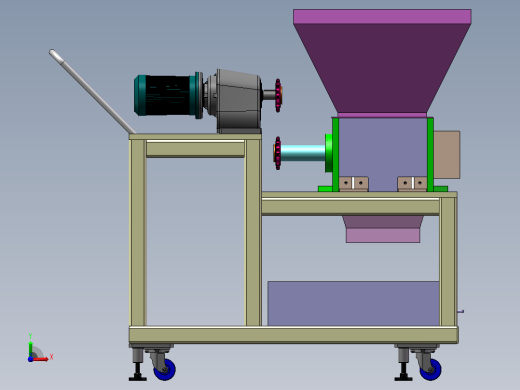520x390 pixels.
Task: Select the left tan bolted mounting block
Action: click(353, 184)
